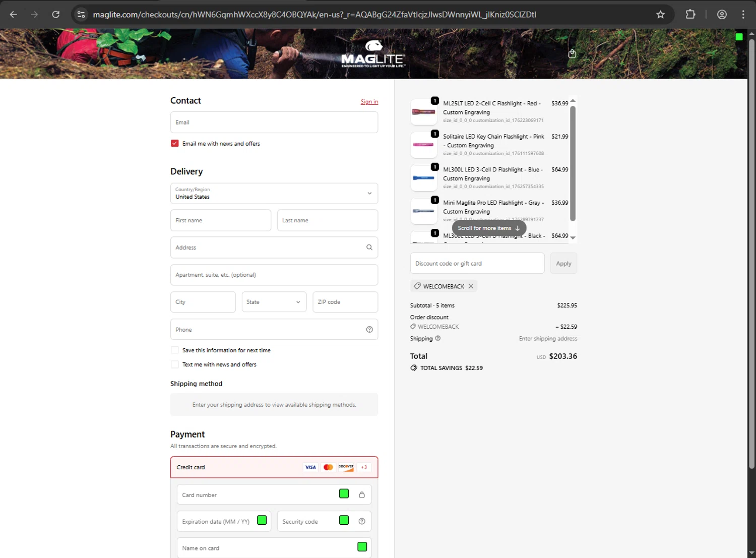Click the gray Mini Maglite Pro thumbnail
The height and width of the screenshot is (558, 756).
click(x=423, y=211)
